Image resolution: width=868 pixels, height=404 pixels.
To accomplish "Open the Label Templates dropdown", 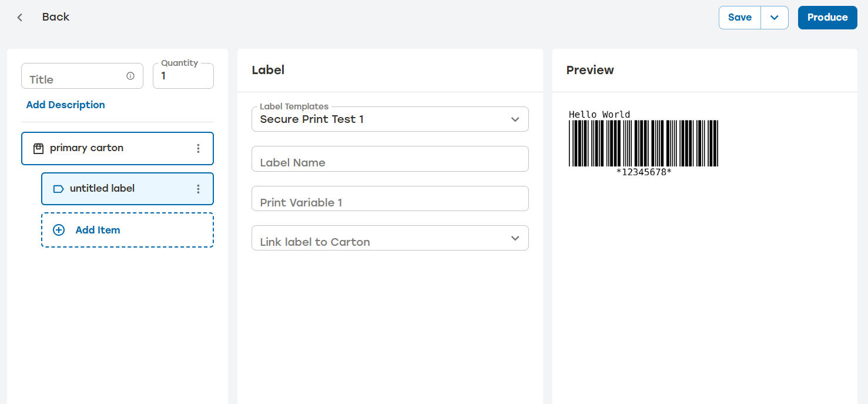I will tap(390, 119).
